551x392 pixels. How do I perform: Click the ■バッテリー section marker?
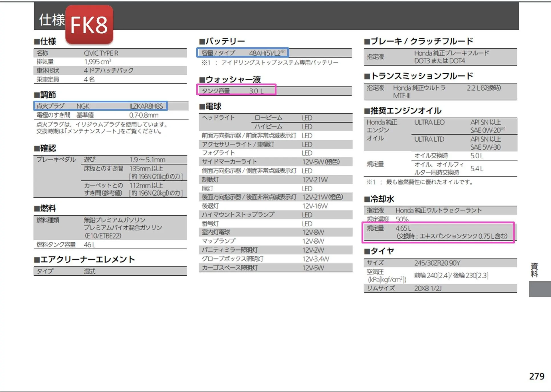222,41
